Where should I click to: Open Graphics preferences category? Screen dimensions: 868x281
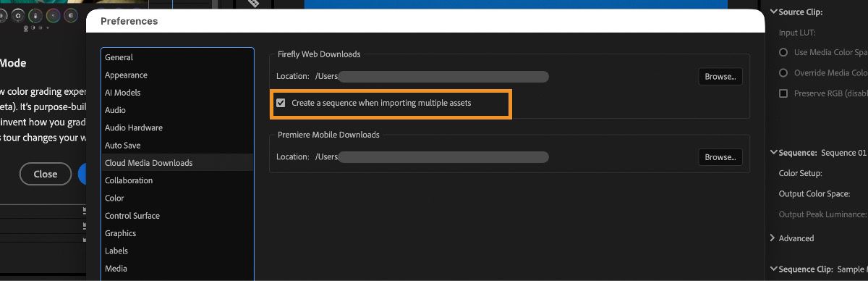point(178,233)
